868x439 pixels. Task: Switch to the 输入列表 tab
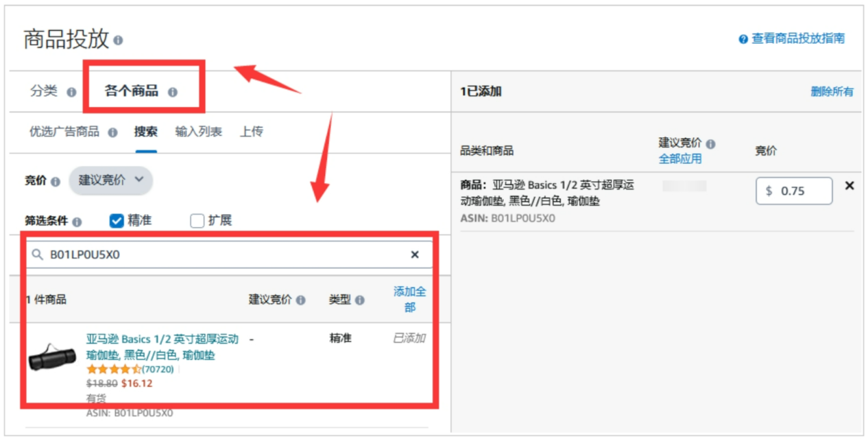tap(198, 132)
